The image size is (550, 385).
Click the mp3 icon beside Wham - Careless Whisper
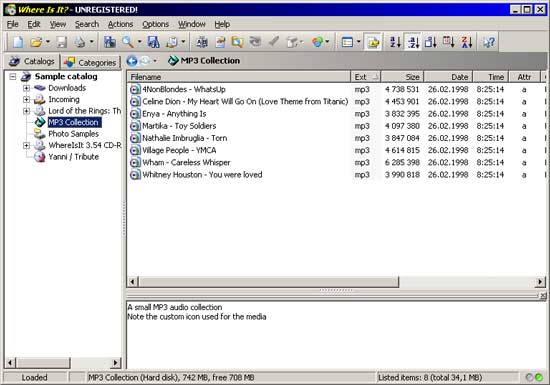(x=135, y=163)
